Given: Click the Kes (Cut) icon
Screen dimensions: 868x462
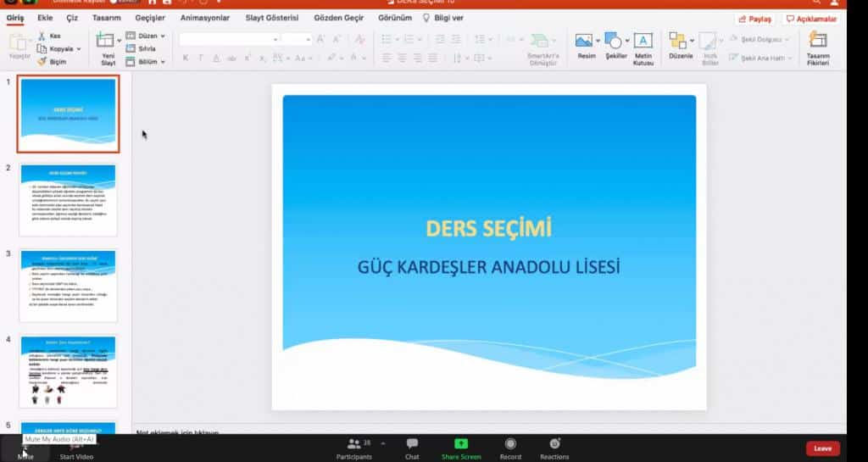Looking at the screenshot, I should coord(42,36).
